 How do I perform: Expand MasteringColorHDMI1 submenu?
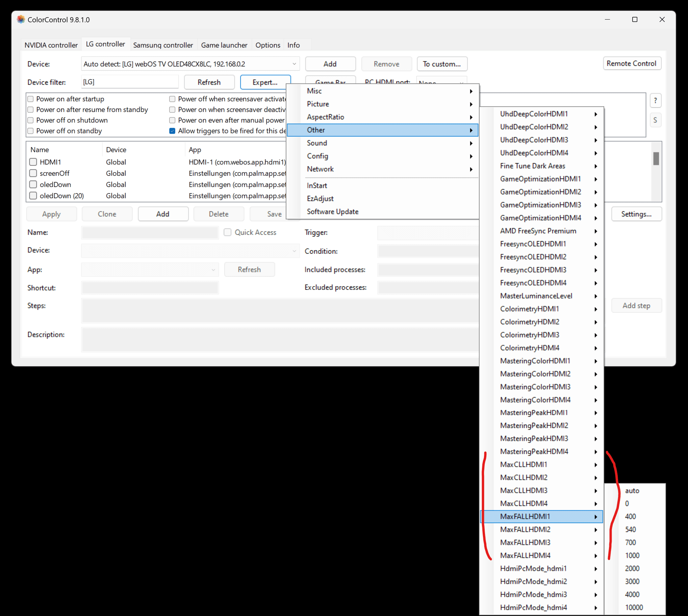click(x=542, y=361)
